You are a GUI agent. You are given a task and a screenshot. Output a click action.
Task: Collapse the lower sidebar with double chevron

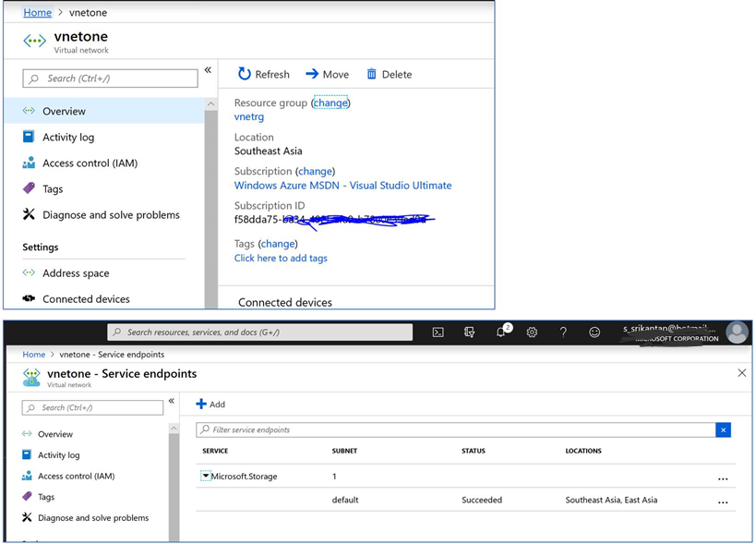coord(172,402)
